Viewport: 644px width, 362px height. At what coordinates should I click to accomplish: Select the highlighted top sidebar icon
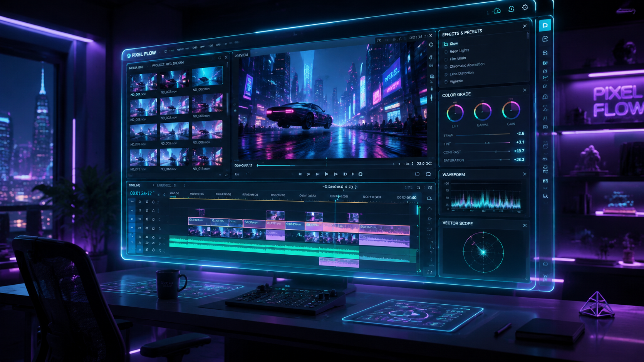click(545, 25)
